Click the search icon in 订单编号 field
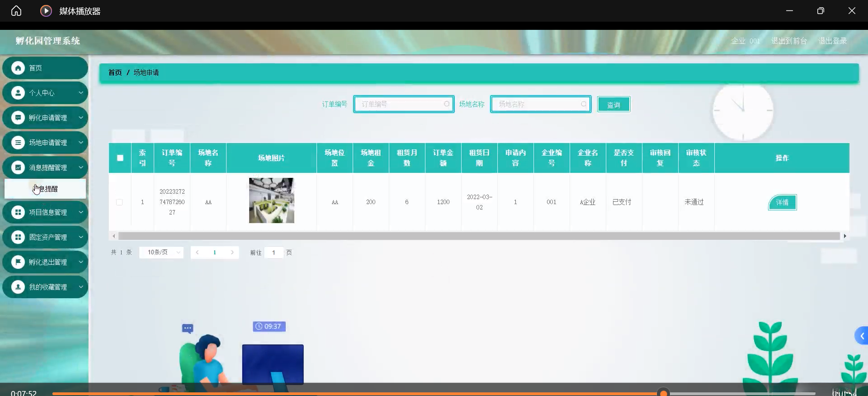Screen dimensions: 868x396 click(x=447, y=104)
